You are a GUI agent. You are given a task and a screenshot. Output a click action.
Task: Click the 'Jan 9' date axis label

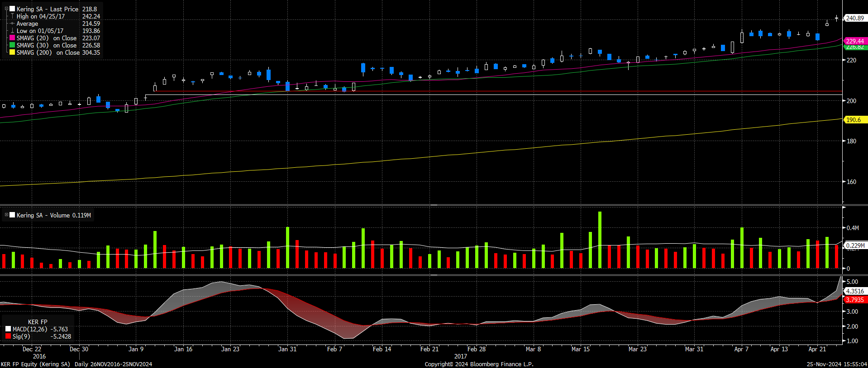[x=136, y=349]
